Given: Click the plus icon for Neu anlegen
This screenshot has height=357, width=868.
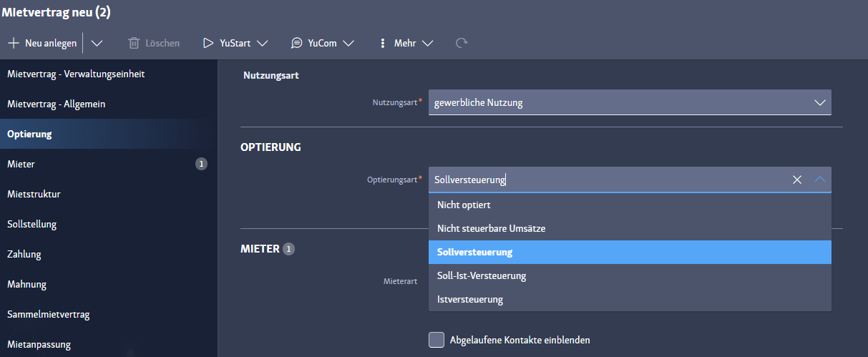Looking at the screenshot, I should (14, 43).
